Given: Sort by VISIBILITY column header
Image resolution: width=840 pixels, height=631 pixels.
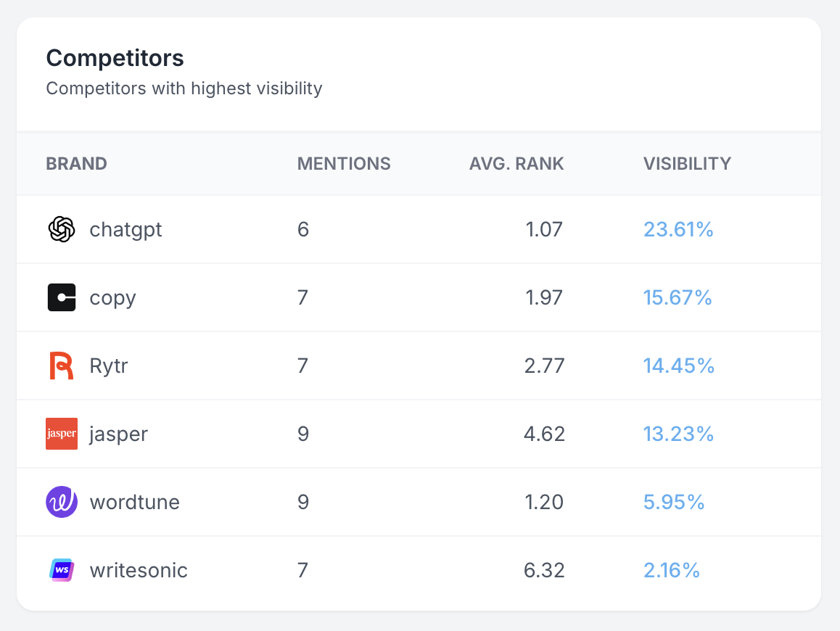Looking at the screenshot, I should coord(687,164).
